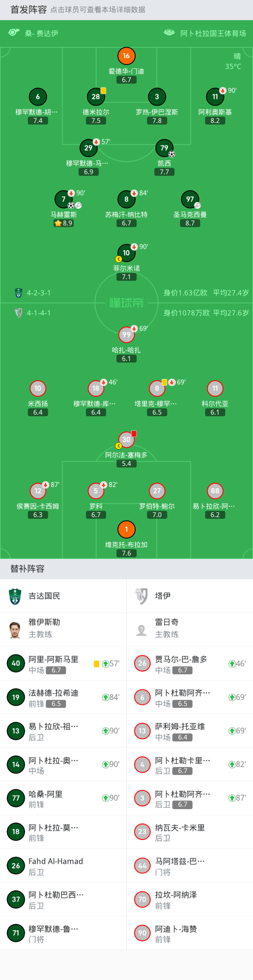Viewport: 253px width, 980px height.
Task: Click Taif goalkeeper number 1 jersey
Action: click(126, 529)
